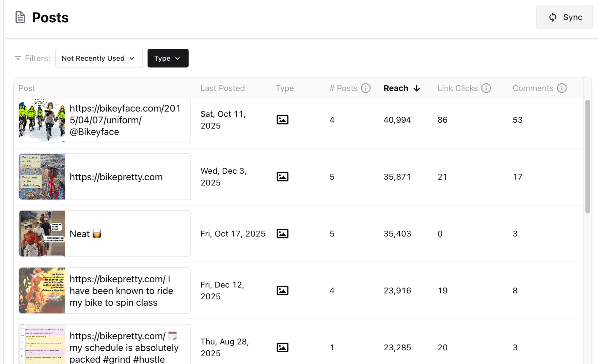Click image type icon in Neat row
Viewport: 598px width, 364px height.
click(282, 234)
